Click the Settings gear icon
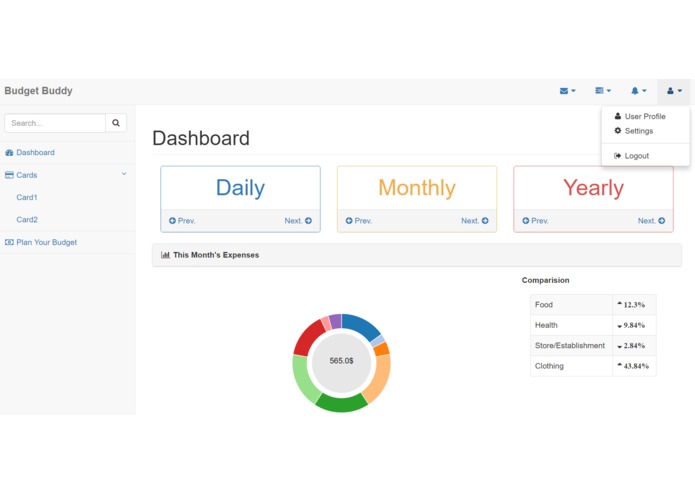This screenshot has width=695, height=494. pos(617,131)
